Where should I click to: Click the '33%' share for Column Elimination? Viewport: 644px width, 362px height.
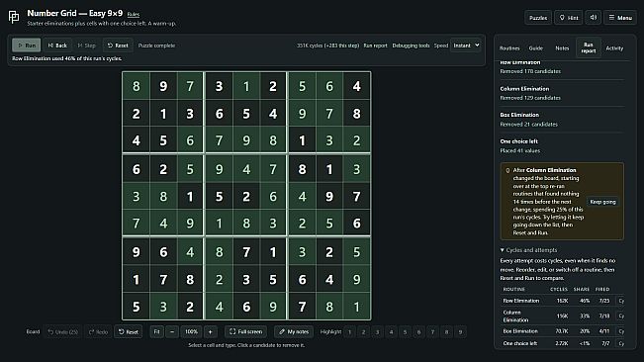585,317
